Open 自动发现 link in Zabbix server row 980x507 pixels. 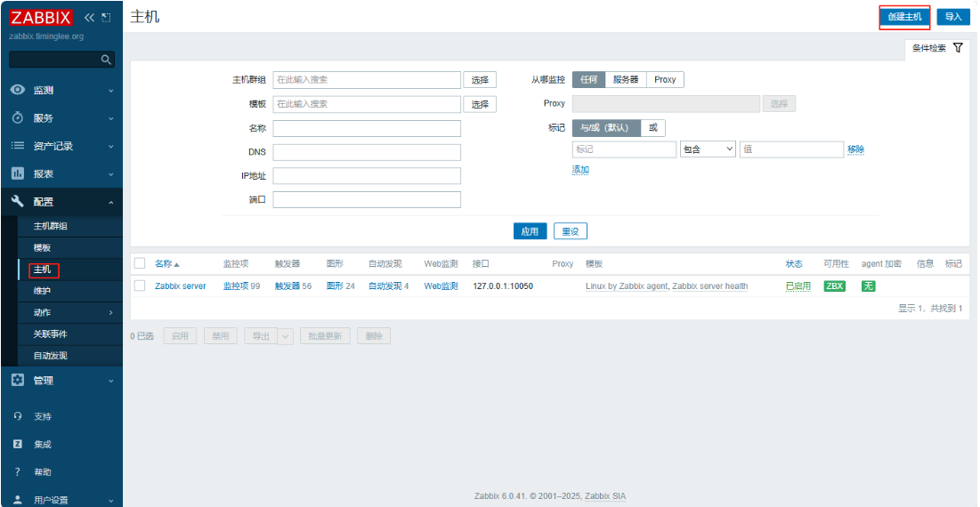385,286
